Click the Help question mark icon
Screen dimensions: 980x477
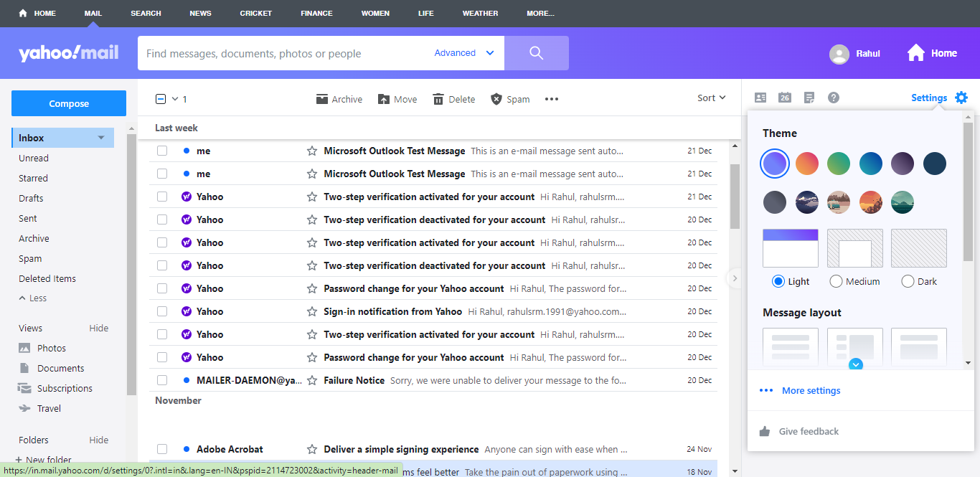click(x=834, y=98)
